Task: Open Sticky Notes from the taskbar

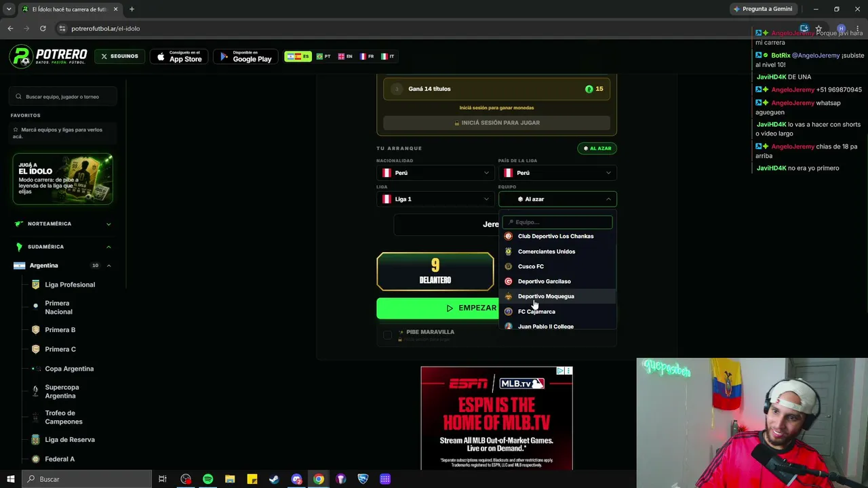Action: click(252, 479)
